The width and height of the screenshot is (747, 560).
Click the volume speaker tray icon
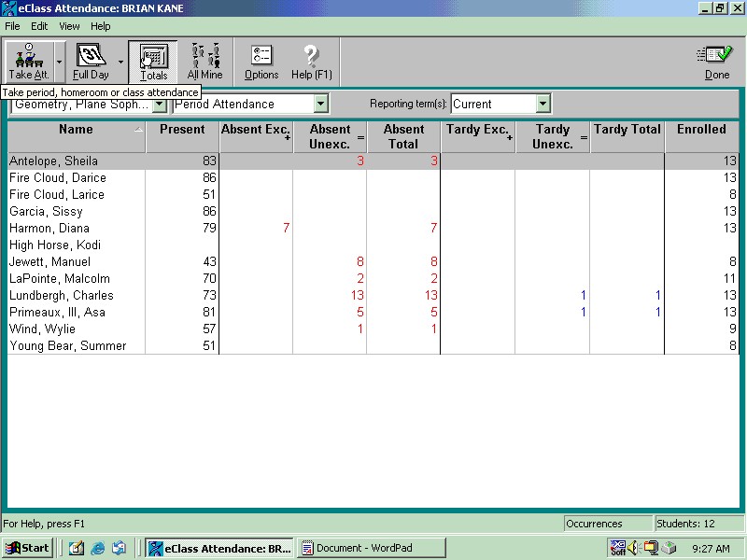click(x=634, y=548)
